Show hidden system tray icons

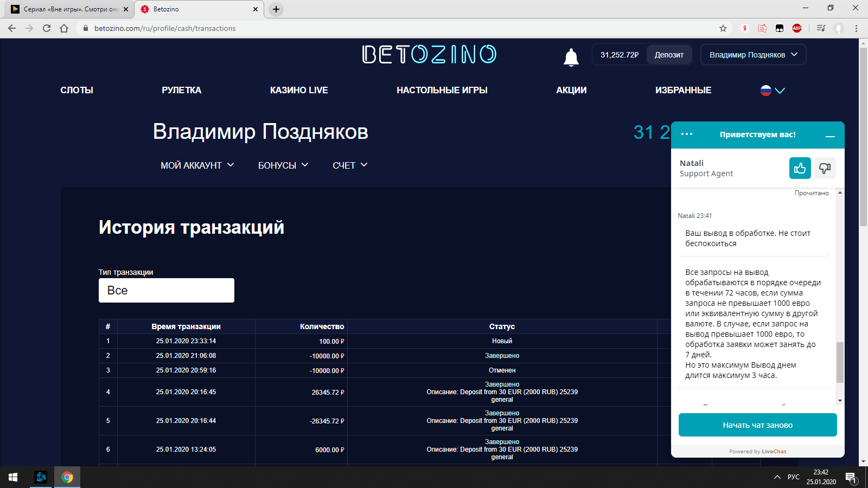777,477
